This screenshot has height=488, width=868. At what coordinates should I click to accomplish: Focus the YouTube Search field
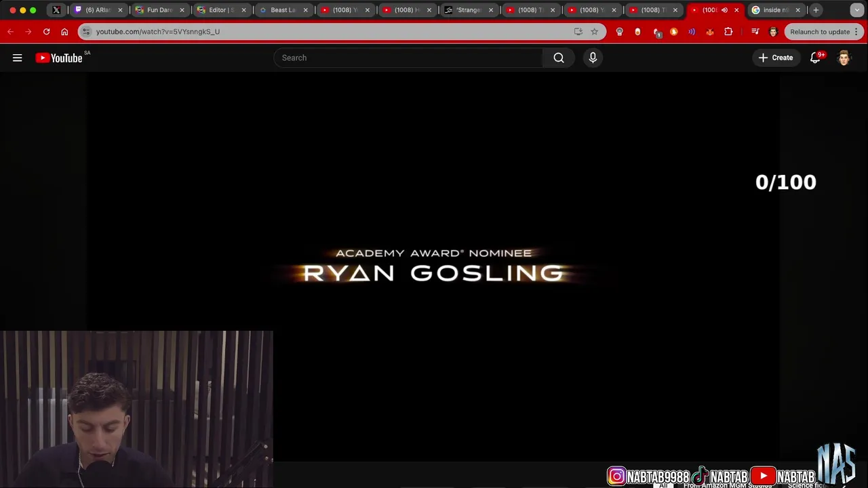coord(408,58)
